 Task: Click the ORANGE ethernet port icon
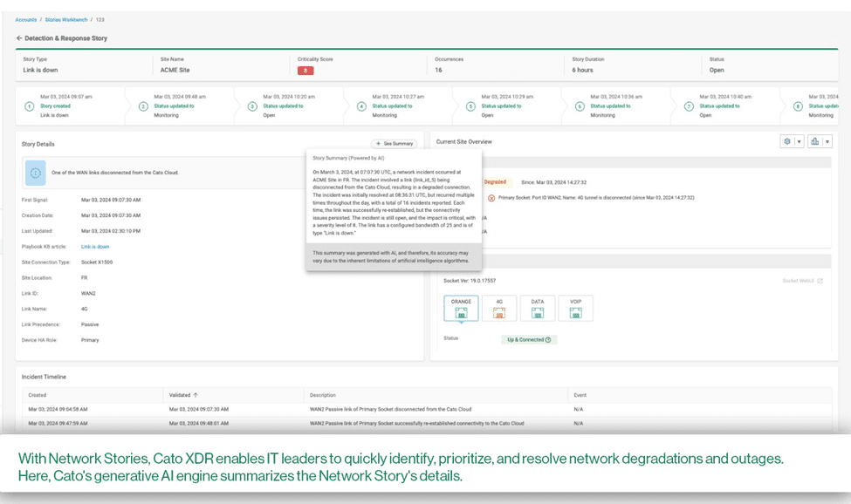(x=461, y=313)
